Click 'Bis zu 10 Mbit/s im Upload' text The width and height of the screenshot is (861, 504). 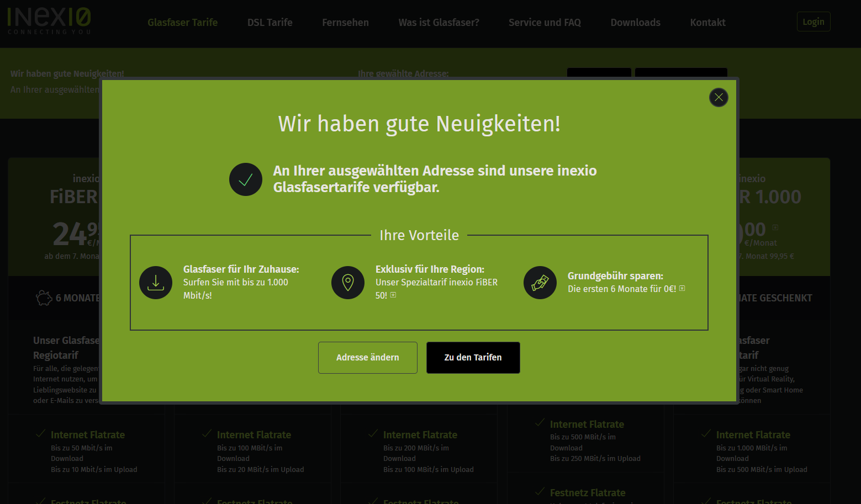94,470
